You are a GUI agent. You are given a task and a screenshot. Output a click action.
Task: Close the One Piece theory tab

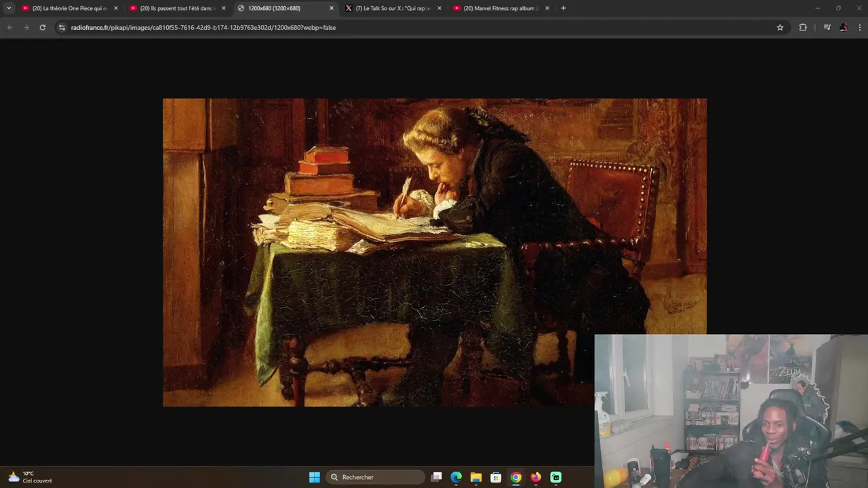point(116,8)
